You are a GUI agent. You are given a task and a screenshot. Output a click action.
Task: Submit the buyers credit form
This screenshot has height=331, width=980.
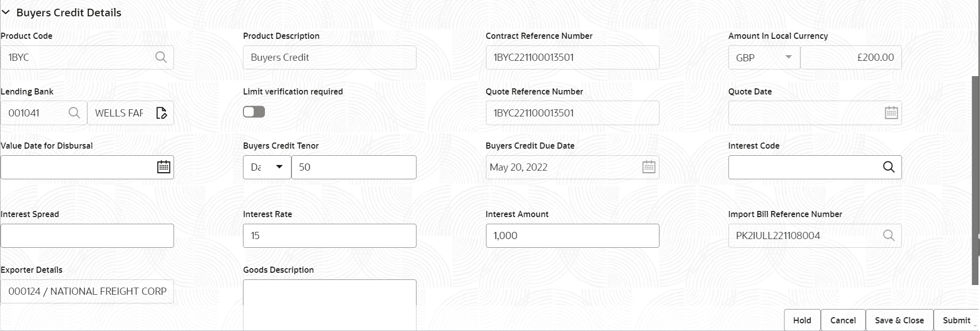coord(956,320)
